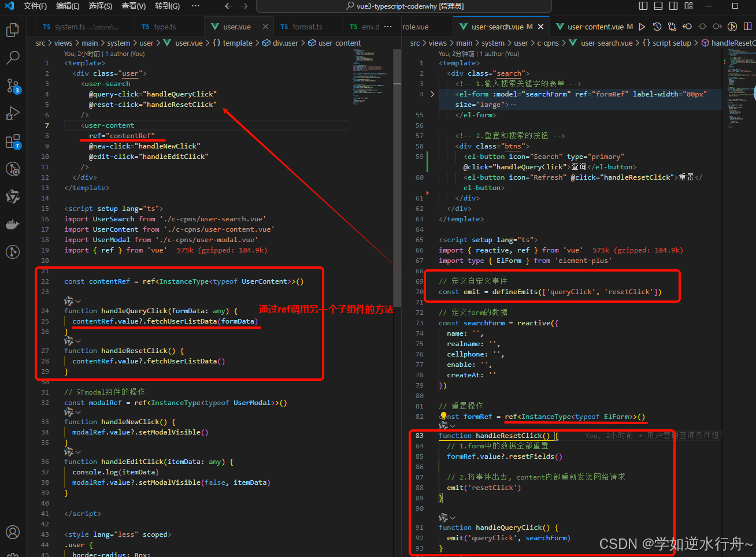Click the left editor git blame text 1 author (You)
This screenshot has width=756, height=557.
point(125,54)
